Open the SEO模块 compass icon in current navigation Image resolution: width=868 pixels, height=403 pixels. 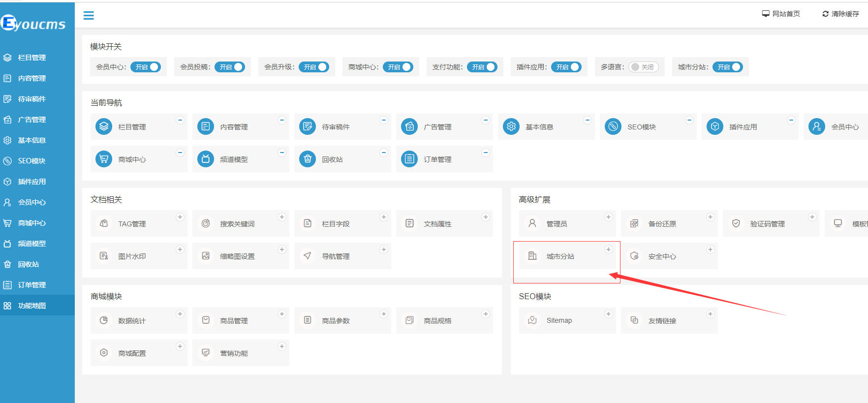pos(613,126)
